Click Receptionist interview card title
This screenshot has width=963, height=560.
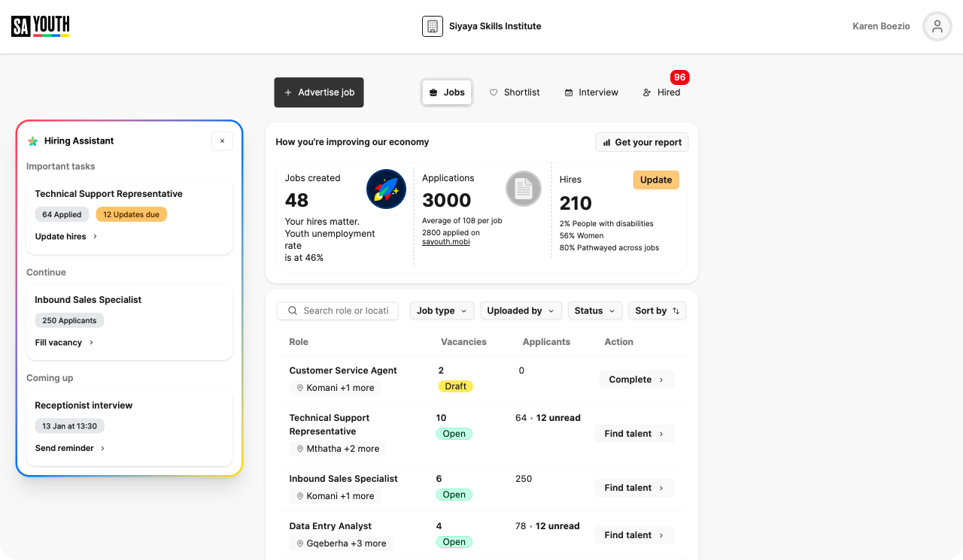tap(84, 405)
